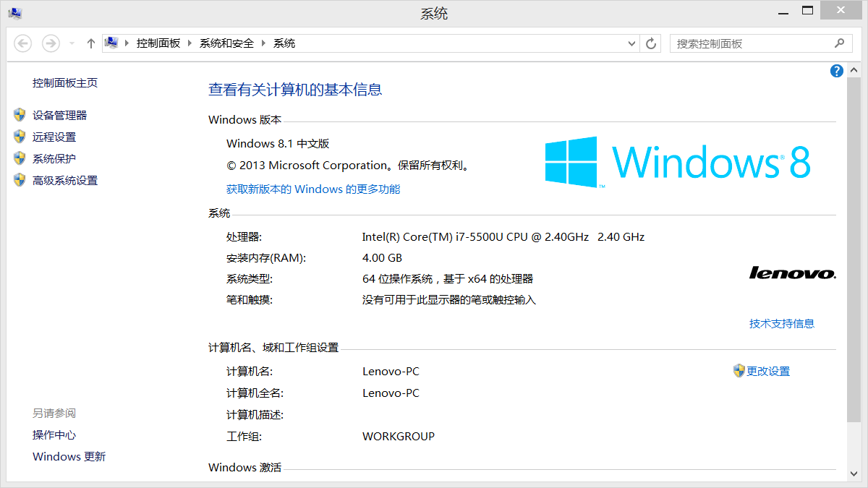Open 技术支持信息 link
The width and height of the screenshot is (868, 488).
click(782, 324)
